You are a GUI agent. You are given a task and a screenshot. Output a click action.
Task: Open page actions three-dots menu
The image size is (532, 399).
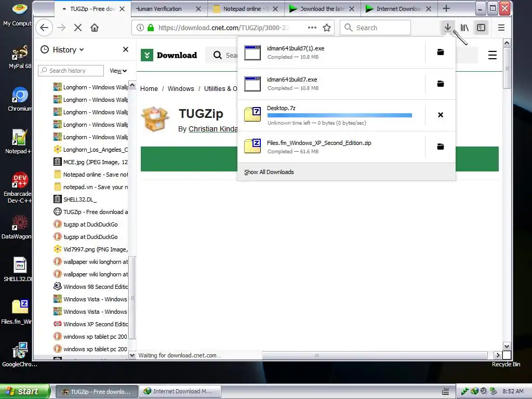[312, 28]
